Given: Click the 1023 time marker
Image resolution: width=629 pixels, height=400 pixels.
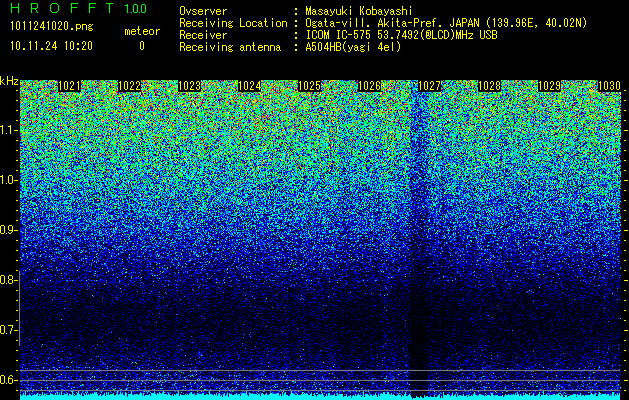Looking at the screenshot, I should pyautogui.click(x=189, y=86).
